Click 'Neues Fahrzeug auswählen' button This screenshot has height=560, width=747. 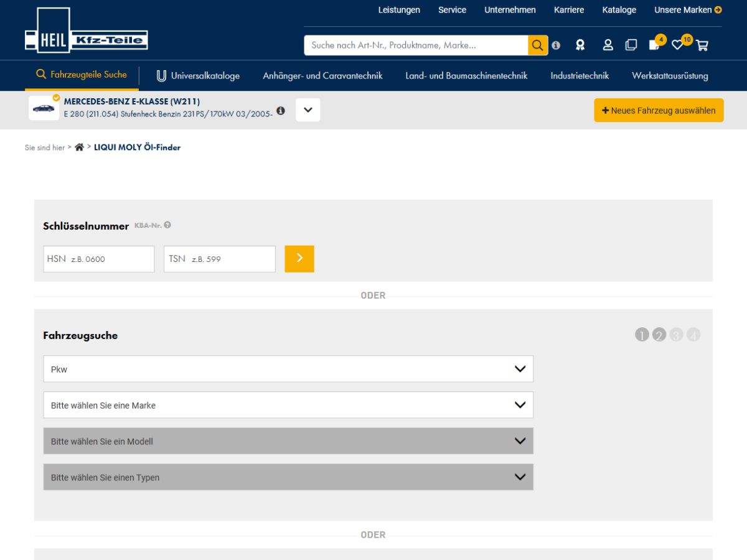pyautogui.click(x=659, y=110)
